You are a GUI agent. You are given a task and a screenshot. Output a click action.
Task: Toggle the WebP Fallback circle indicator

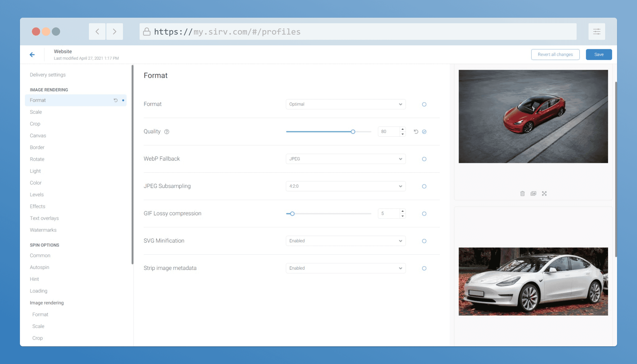tap(424, 159)
